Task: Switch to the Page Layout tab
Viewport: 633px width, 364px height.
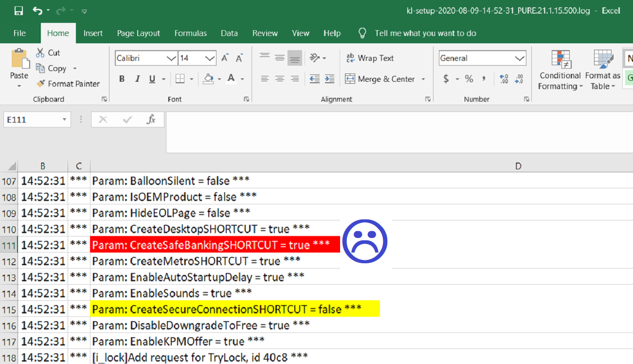Action: tap(138, 33)
